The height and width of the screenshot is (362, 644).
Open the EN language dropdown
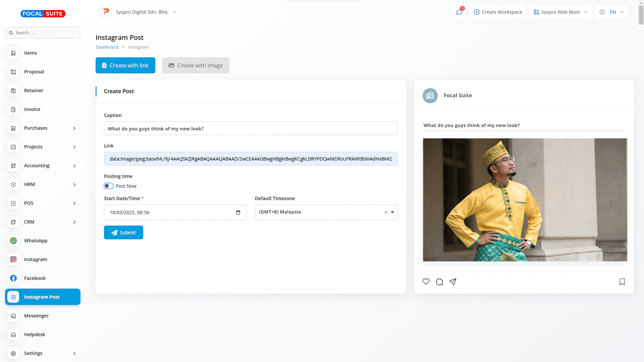(x=612, y=12)
